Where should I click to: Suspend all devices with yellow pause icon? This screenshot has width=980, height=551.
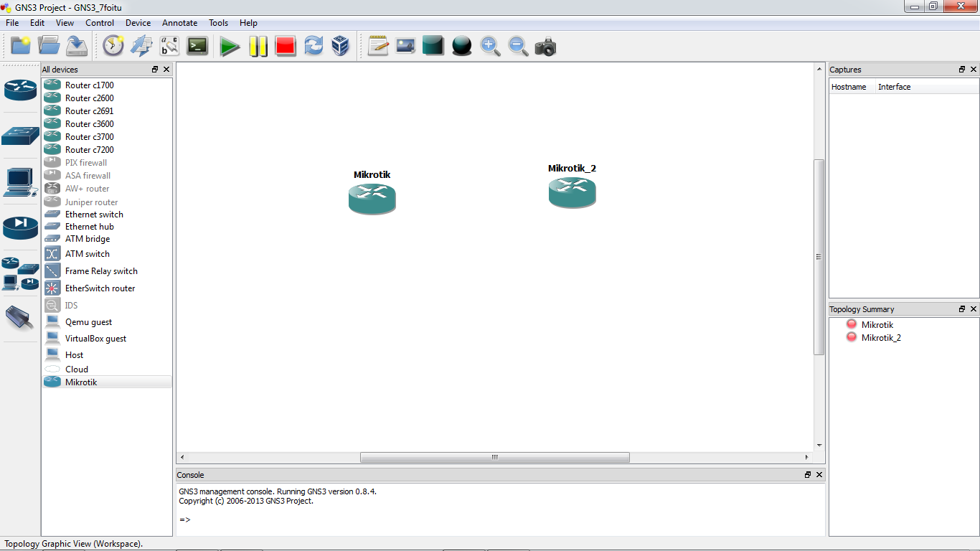[x=258, y=47]
